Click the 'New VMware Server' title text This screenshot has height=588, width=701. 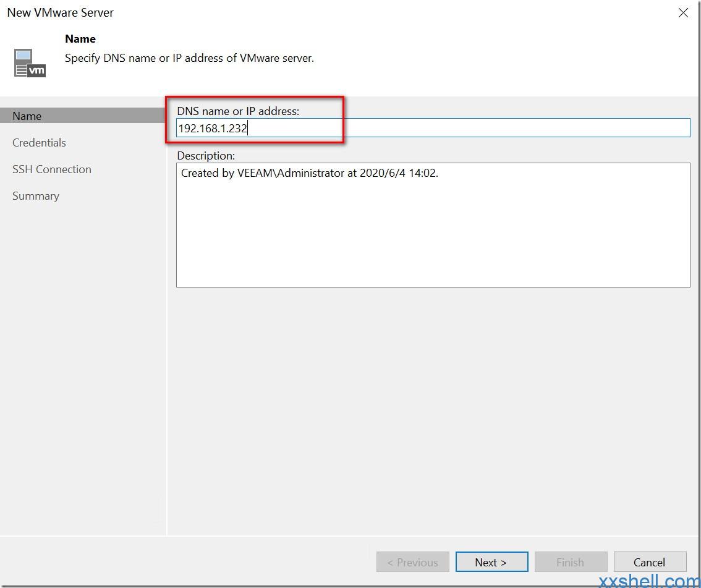[61, 12]
